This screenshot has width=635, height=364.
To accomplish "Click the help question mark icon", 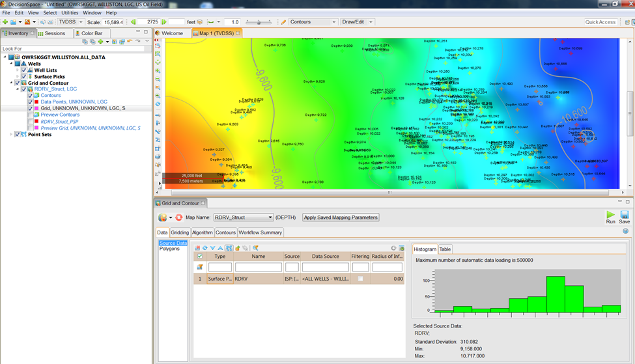I will click(625, 231).
